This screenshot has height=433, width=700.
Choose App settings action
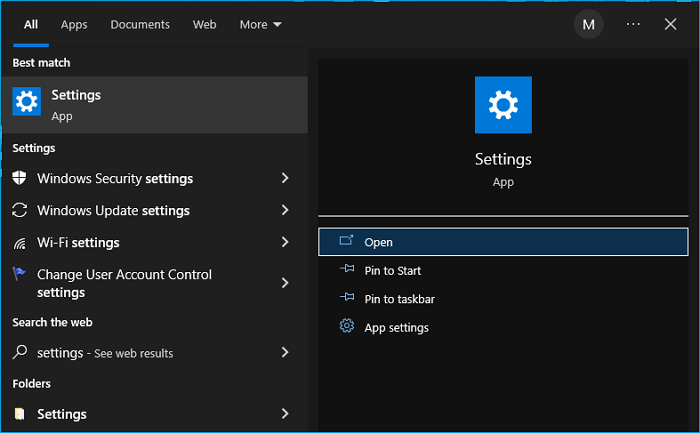click(503, 327)
